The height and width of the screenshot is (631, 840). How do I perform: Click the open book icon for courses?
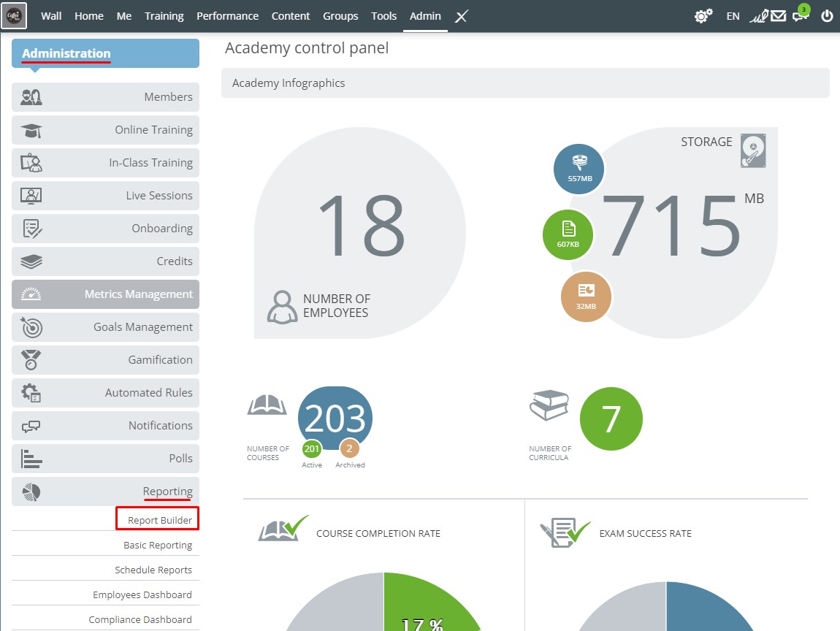267,405
